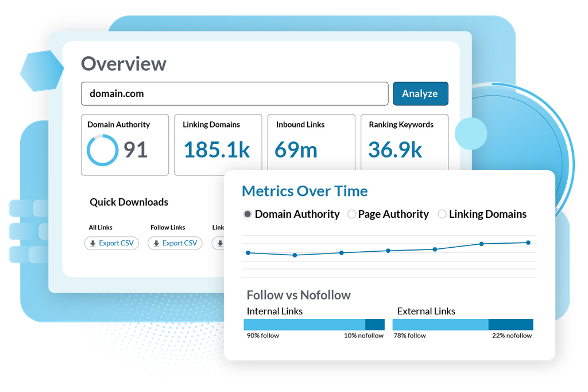Viewport: 588px width, 392px height.
Task: Click the 90% follow label
Action: point(263,336)
